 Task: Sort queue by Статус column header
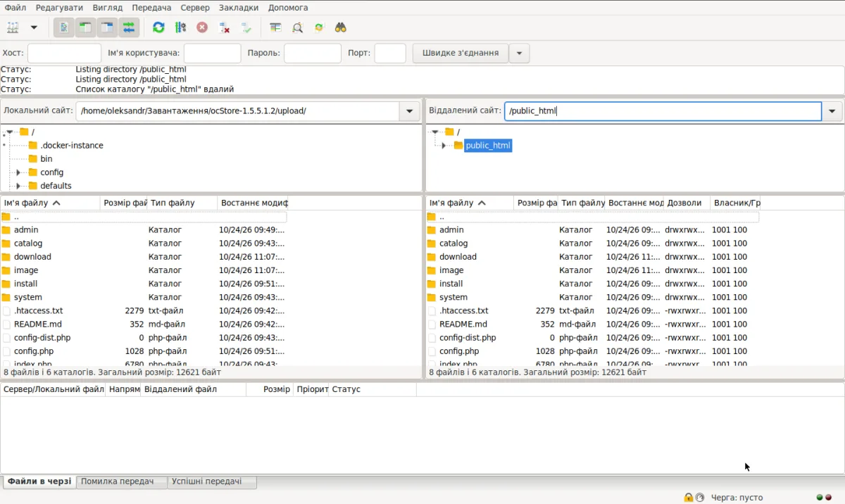pos(373,389)
